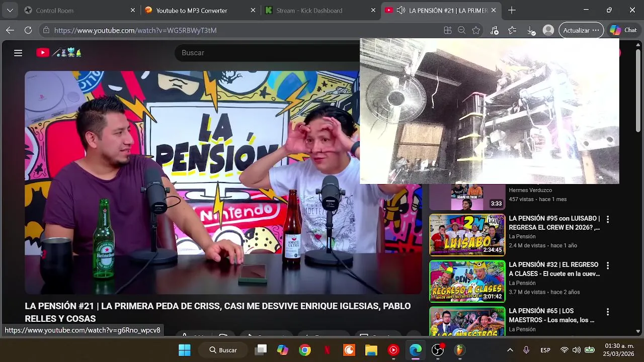Click the browser back arrow
The image size is (644, 362).
point(10,30)
